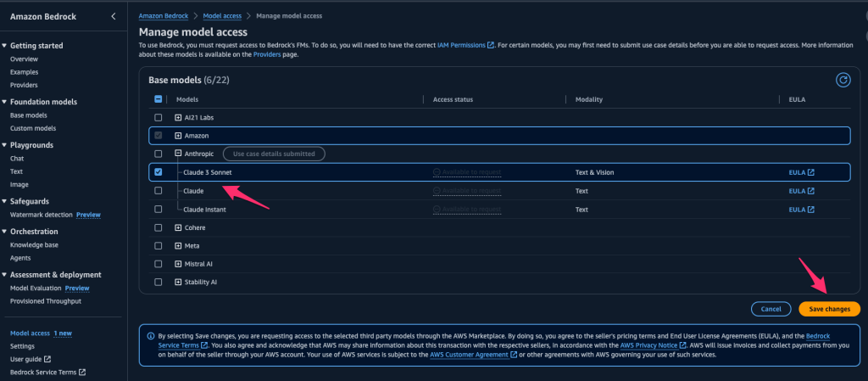Open EULA link for Claude 3 Sonnet
Screen dimensions: 868x381
pos(801,172)
